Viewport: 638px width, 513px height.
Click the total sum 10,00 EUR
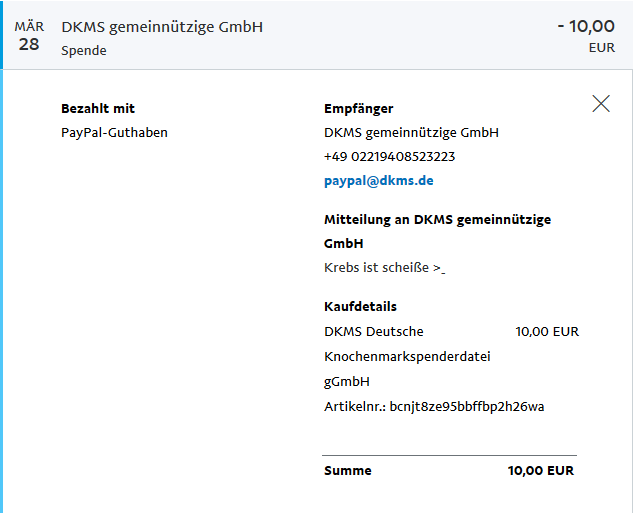[x=541, y=471]
